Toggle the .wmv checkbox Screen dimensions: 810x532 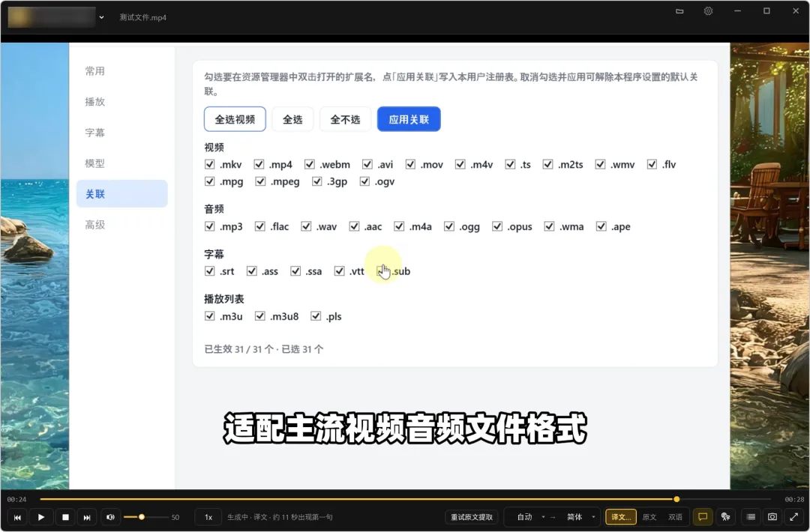(600, 164)
